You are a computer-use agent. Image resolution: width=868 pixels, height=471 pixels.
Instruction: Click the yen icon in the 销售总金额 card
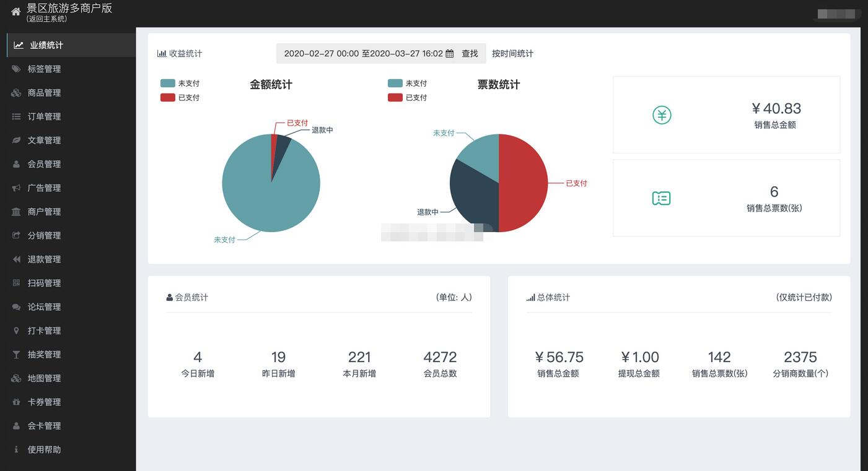pyautogui.click(x=661, y=115)
